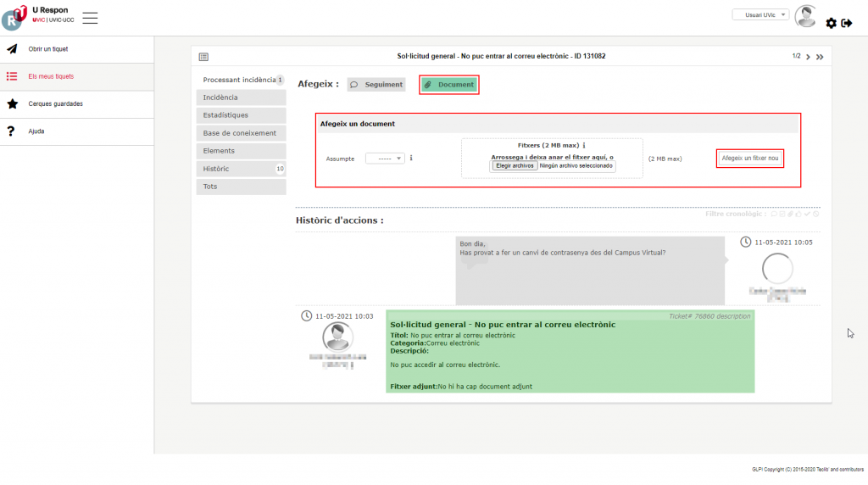
Task: Click the ticket list icon in header
Action: pos(203,57)
